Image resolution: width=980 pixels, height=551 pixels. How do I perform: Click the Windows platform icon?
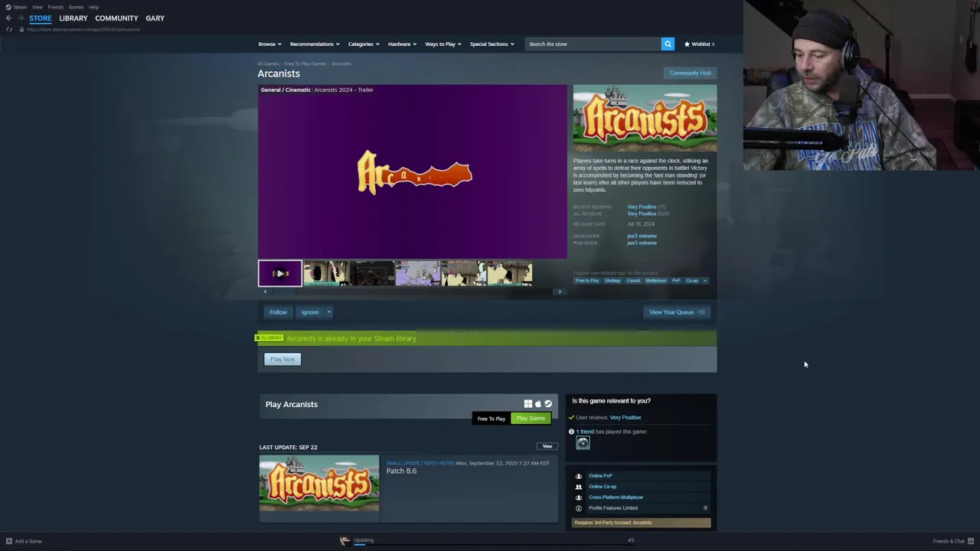(x=528, y=404)
